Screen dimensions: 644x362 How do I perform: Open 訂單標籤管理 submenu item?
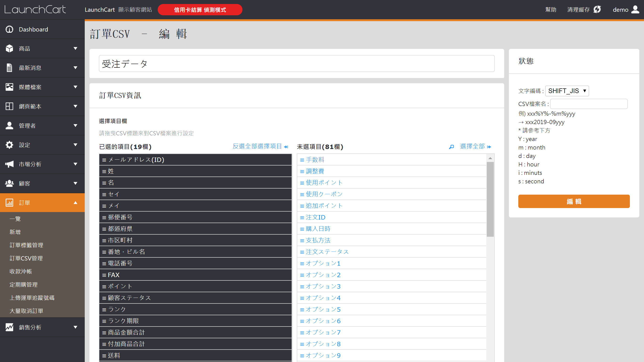pos(26,245)
